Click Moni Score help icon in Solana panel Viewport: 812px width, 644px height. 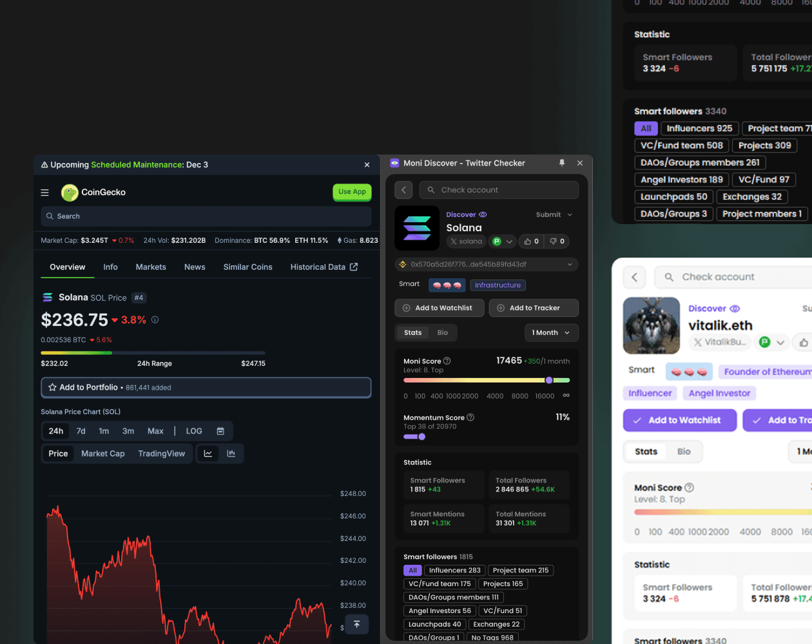(x=447, y=361)
